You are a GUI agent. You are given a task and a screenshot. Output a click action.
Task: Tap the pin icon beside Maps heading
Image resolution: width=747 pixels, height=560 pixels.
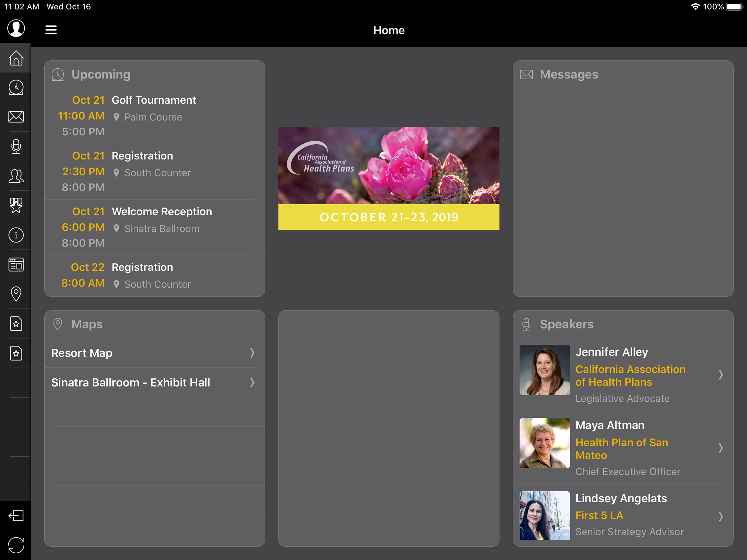[x=58, y=324]
